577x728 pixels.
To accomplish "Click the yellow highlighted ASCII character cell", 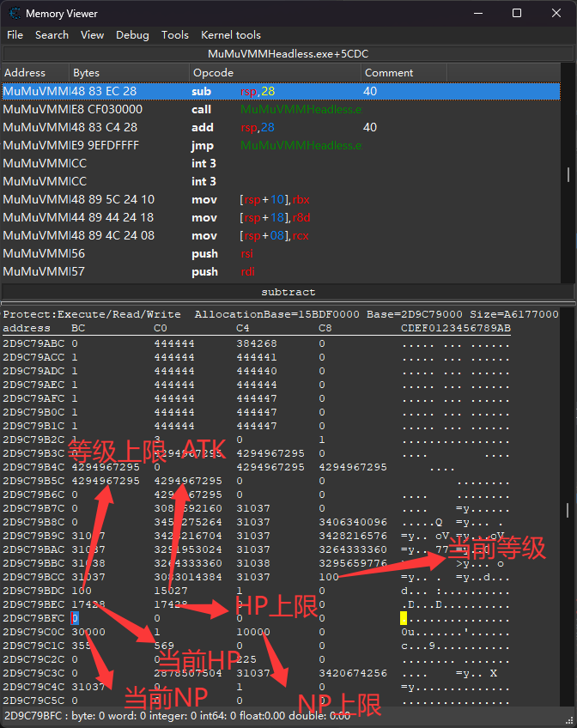I will (x=404, y=618).
